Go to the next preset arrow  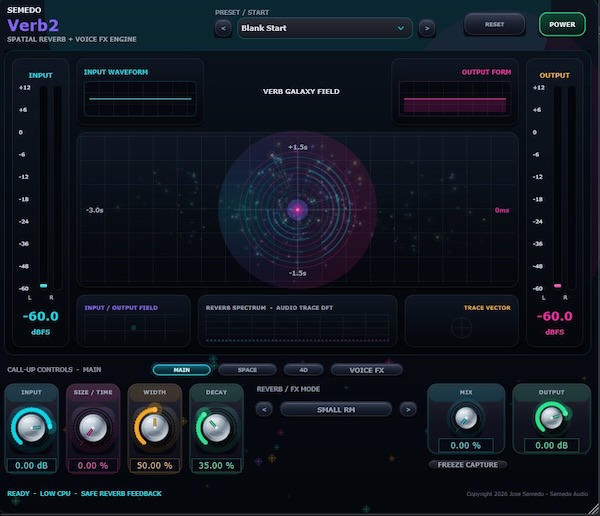point(427,28)
